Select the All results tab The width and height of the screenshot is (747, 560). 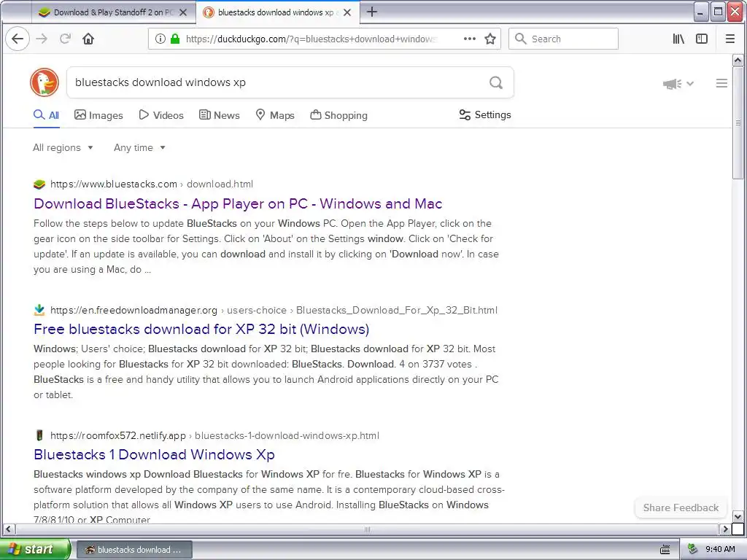pyautogui.click(x=46, y=115)
